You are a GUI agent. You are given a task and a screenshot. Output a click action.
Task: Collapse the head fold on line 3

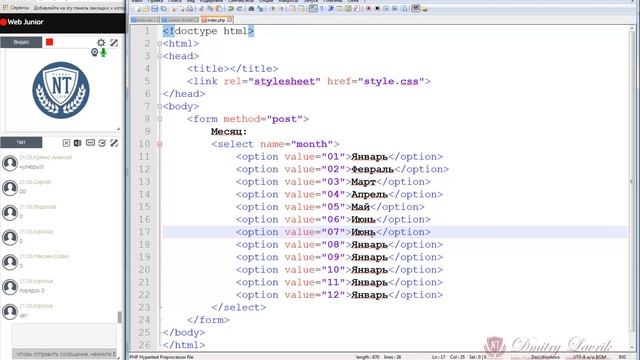click(x=160, y=56)
